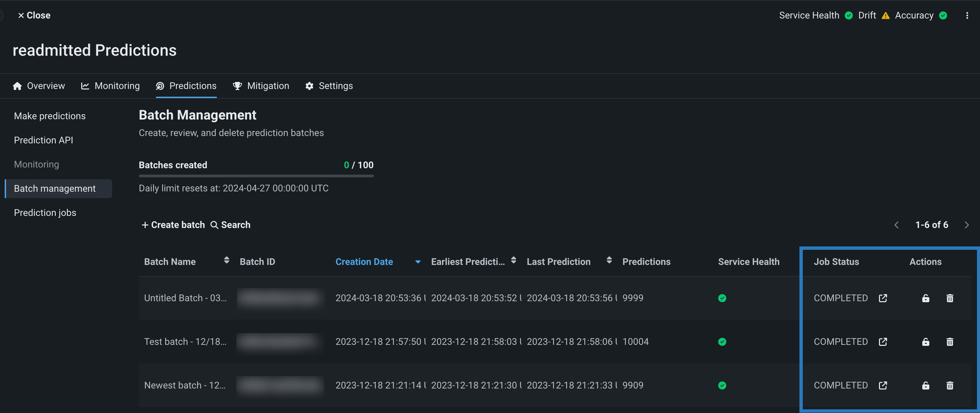Click the Drift warning icon

[886, 15]
